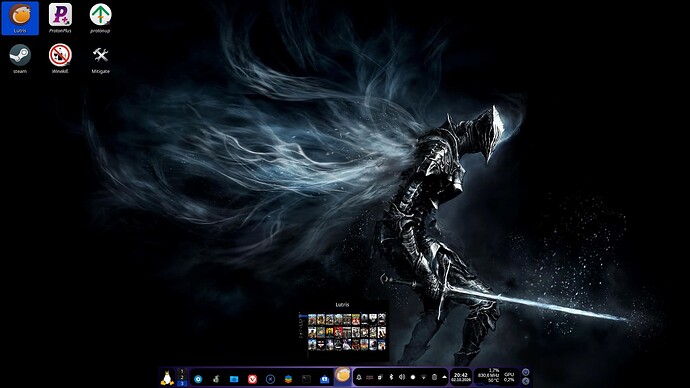Open the Tux penguin application launcher

point(167,378)
